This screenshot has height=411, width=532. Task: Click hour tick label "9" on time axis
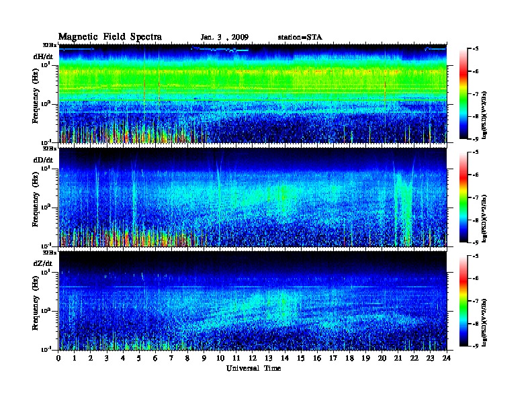[204, 359]
